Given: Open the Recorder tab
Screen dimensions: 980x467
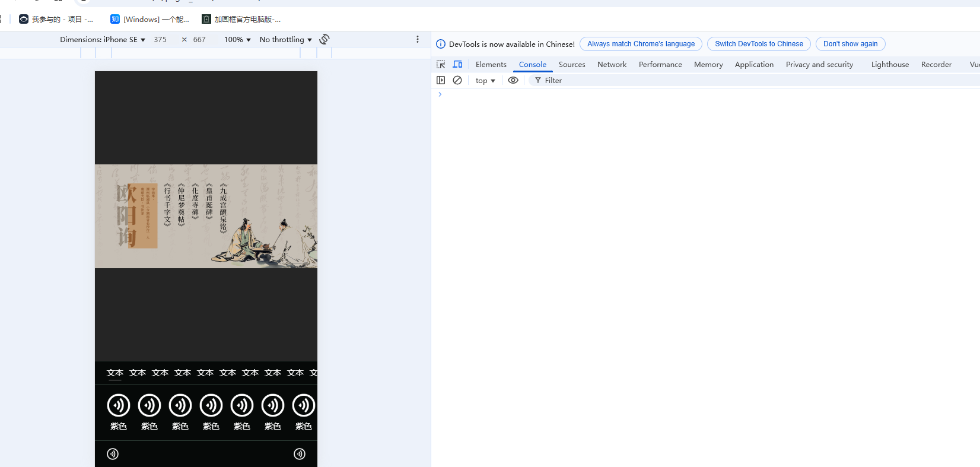Looking at the screenshot, I should coord(936,65).
